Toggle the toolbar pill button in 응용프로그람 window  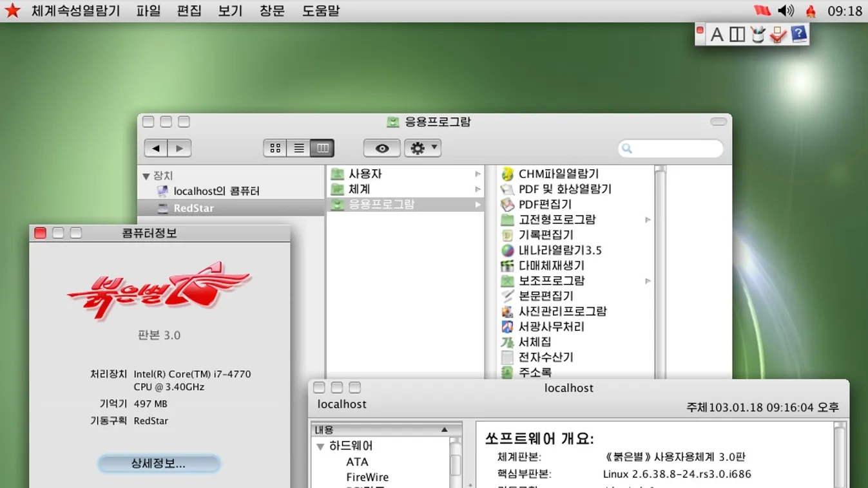tap(719, 122)
